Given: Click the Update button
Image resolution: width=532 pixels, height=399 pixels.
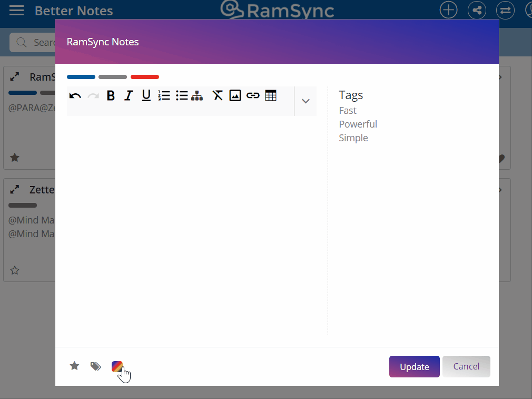Looking at the screenshot, I should coord(414,367).
